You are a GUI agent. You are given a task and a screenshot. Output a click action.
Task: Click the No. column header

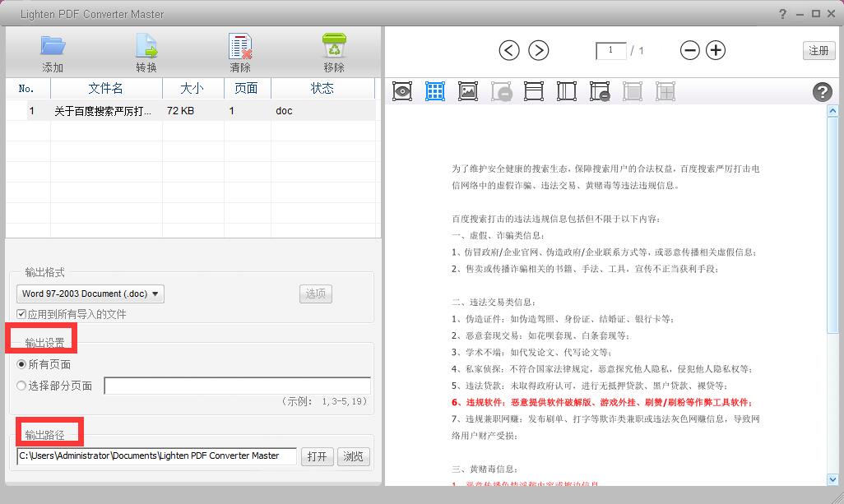[27, 88]
